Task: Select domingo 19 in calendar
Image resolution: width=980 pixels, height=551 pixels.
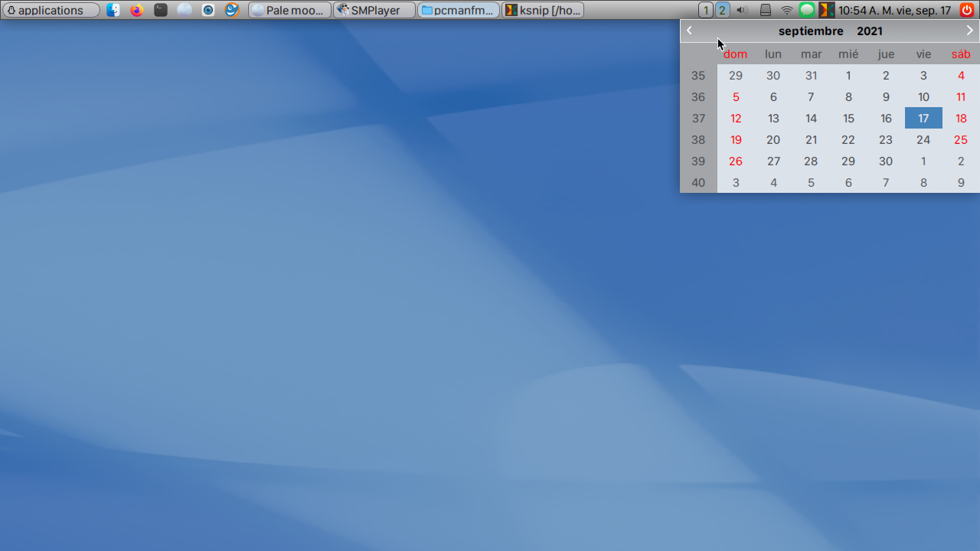Action: [736, 139]
